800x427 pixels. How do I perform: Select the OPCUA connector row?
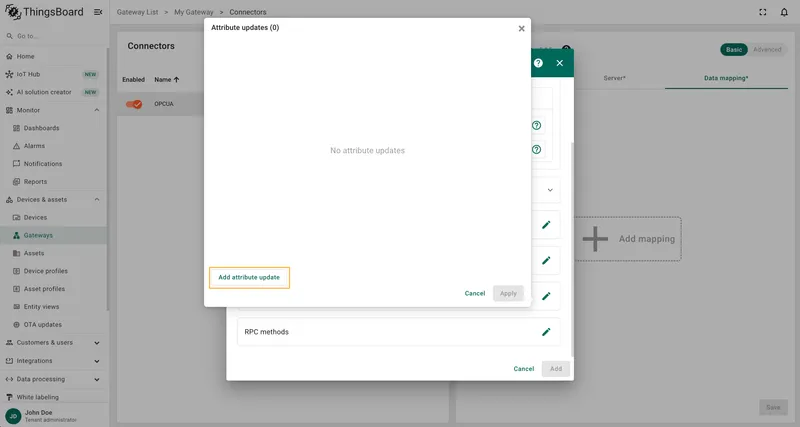[161, 104]
